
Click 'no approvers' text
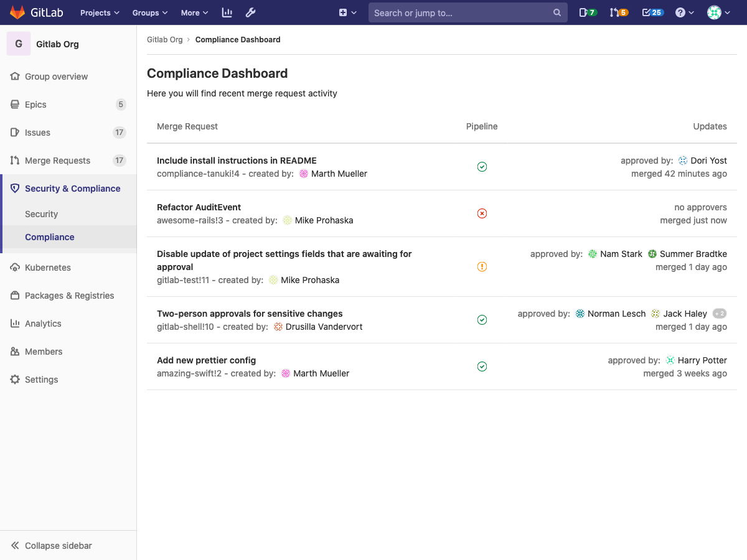coord(700,207)
